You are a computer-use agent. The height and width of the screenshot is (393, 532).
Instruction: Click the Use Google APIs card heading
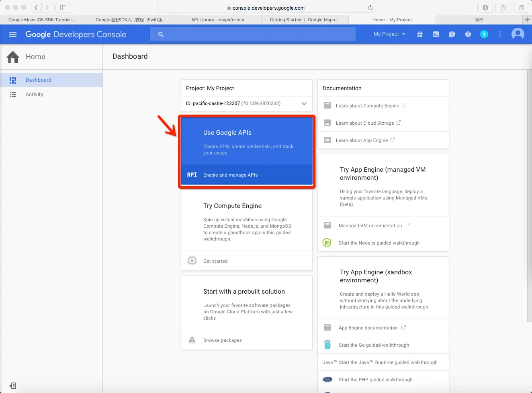[x=227, y=132]
